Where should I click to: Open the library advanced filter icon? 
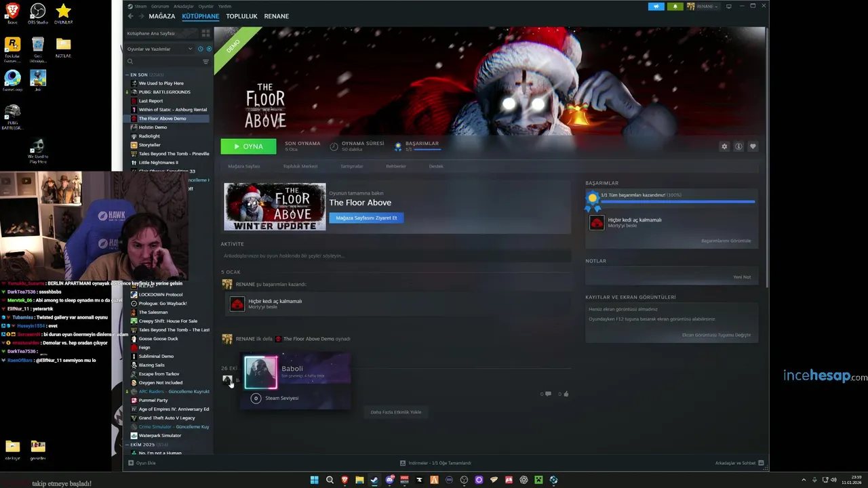point(205,62)
